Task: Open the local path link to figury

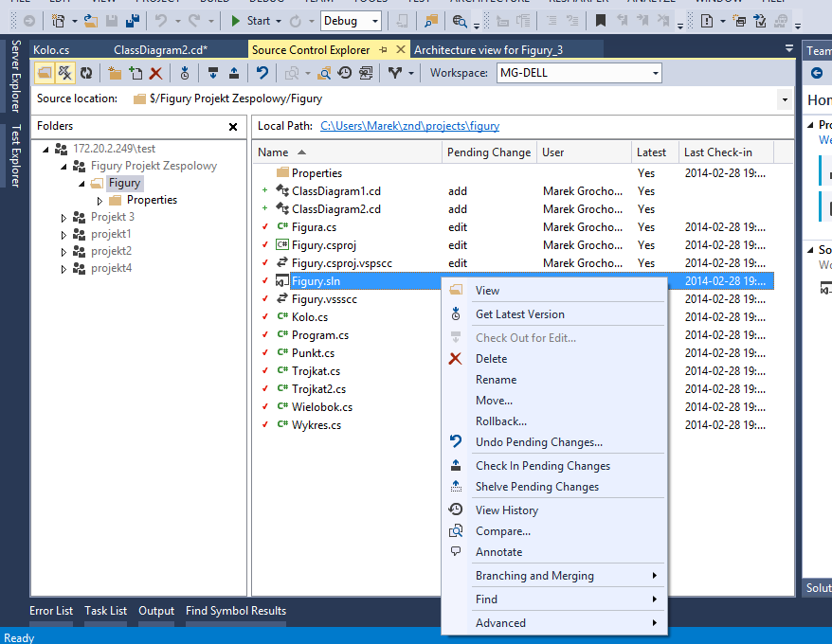Action: pos(409,126)
